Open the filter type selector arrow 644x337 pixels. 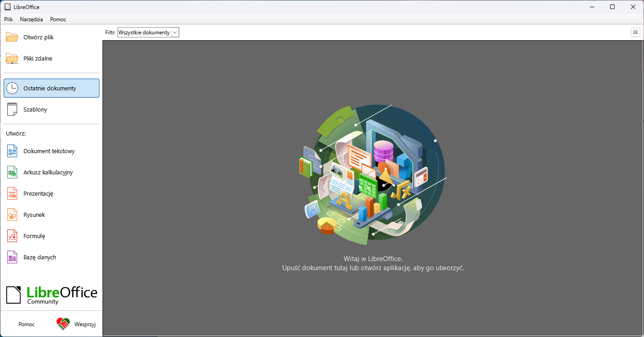175,32
